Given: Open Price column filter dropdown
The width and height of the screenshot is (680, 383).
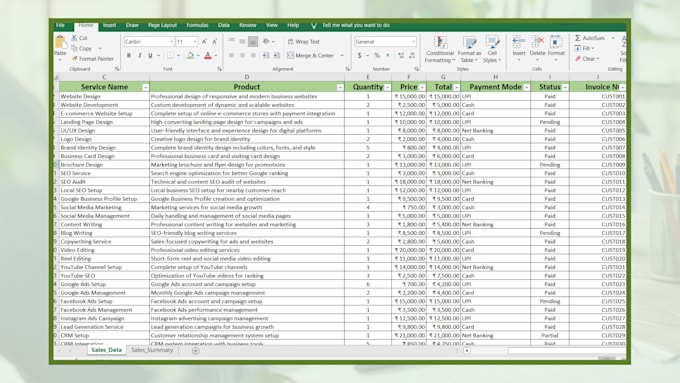Looking at the screenshot, I should pos(422,88).
